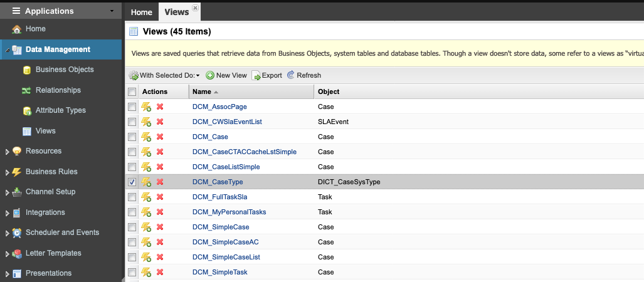Sort by the Name column header
Viewport: 644px width, 282px height.
pyautogui.click(x=251, y=91)
